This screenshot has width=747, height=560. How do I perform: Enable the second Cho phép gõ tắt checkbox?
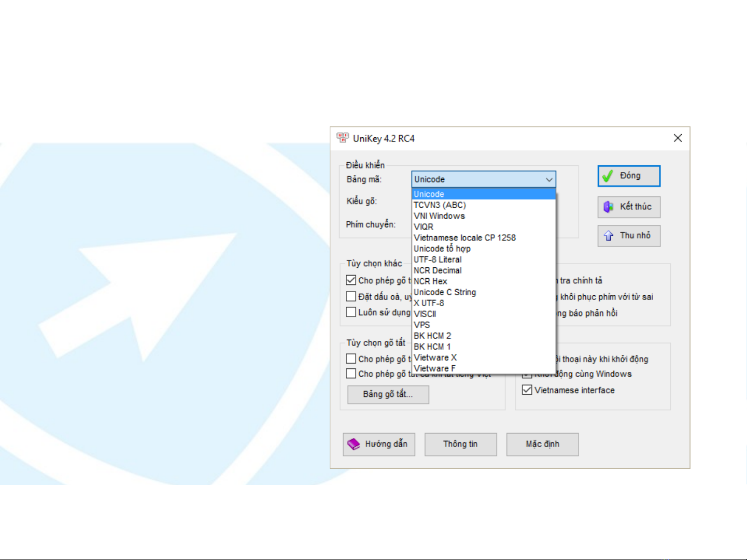(x=351, y=374)
